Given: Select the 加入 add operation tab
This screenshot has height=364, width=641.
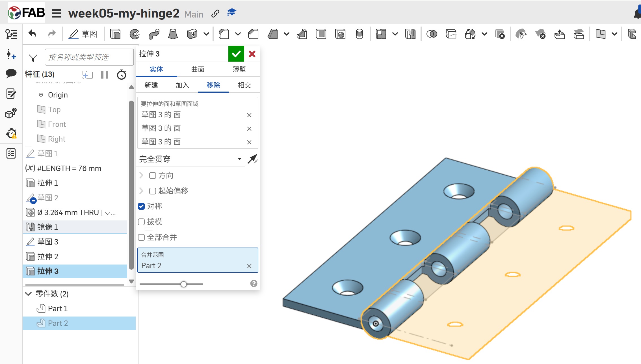Looking at the screenshot, I should click(x=182, y=85).
